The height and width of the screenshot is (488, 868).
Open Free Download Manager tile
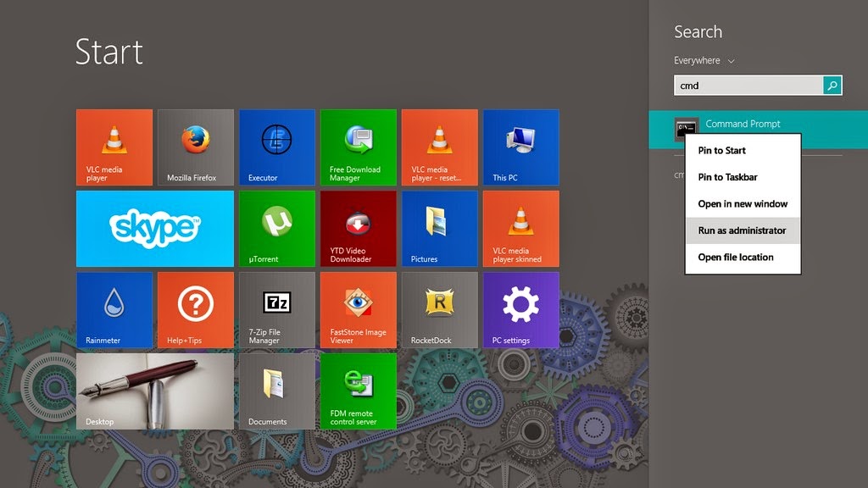[359, 147]
